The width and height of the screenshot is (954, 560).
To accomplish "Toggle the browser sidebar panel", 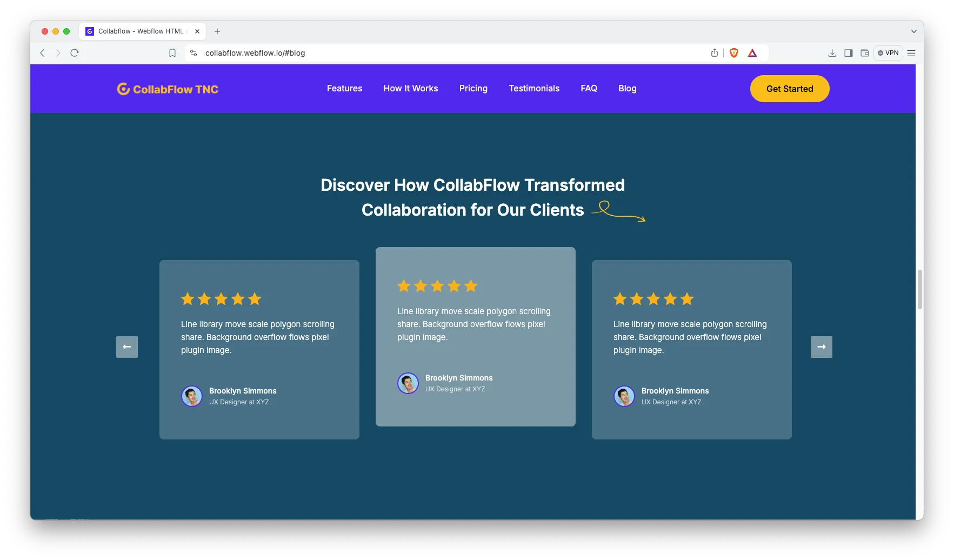I will 849,53.
